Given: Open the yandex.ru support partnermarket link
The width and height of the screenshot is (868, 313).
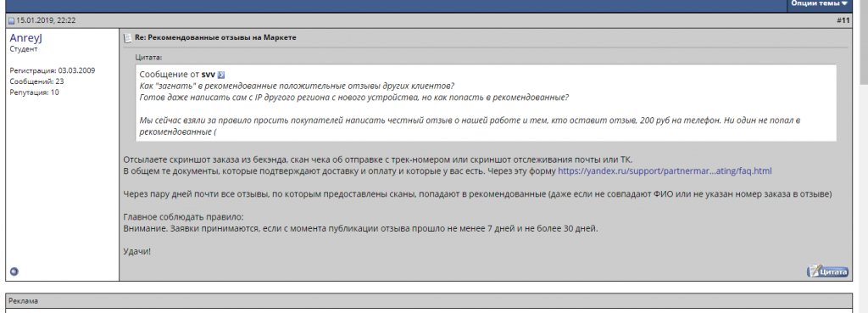Looking at the screenshot, I should point(665,171).
